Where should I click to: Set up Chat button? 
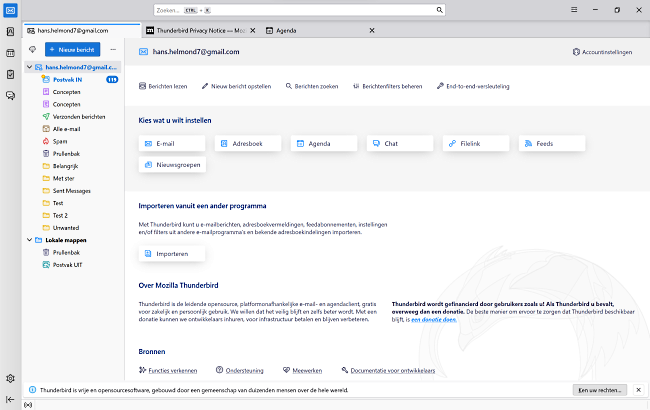pos(400,143)
